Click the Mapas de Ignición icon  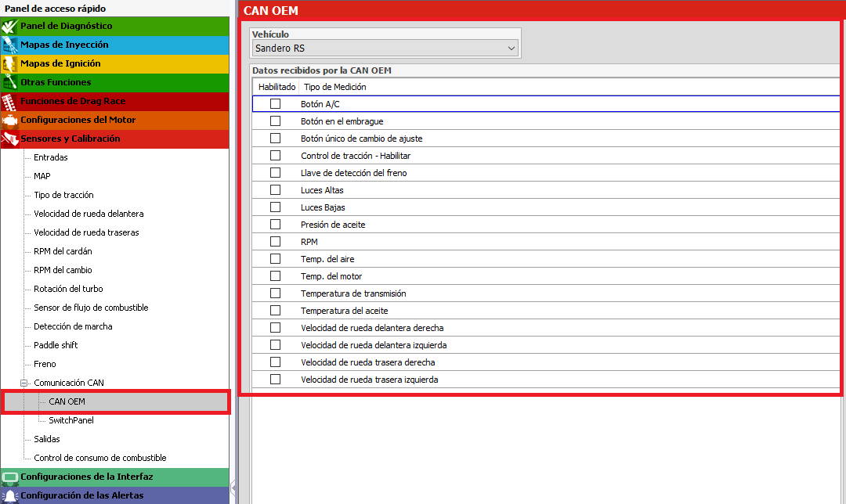click(x=9, y=63)
